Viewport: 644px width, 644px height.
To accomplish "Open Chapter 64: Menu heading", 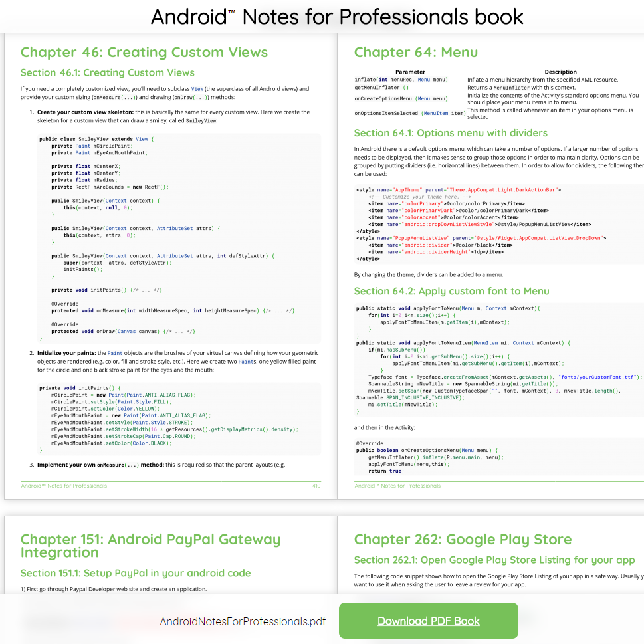I will point(417,52).
